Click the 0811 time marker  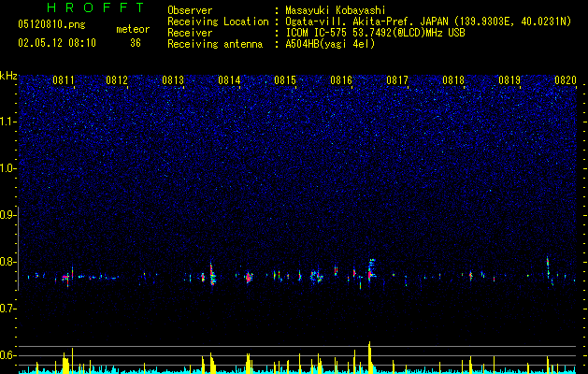[63, 80]
